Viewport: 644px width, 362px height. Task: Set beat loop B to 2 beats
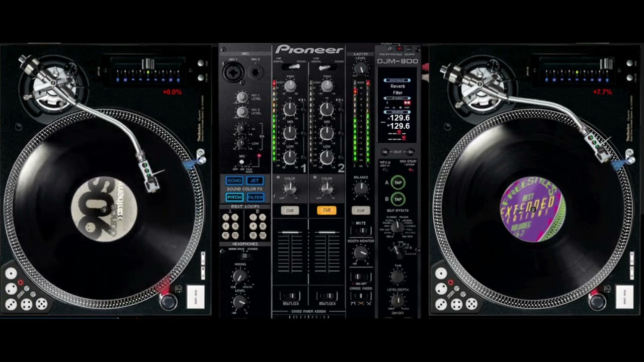tap(262, 217)
